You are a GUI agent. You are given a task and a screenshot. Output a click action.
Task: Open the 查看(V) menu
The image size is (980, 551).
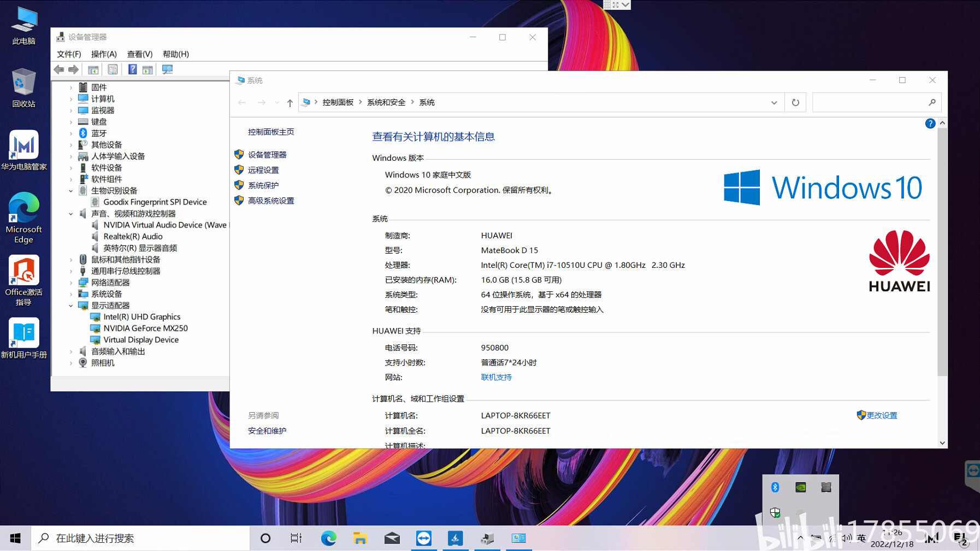(x=140, y=54)
